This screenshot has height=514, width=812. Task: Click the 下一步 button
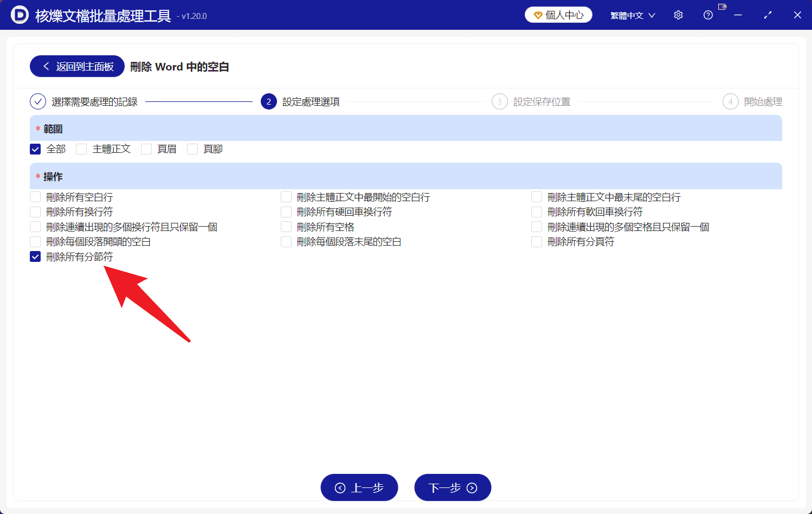pos(453,487)
